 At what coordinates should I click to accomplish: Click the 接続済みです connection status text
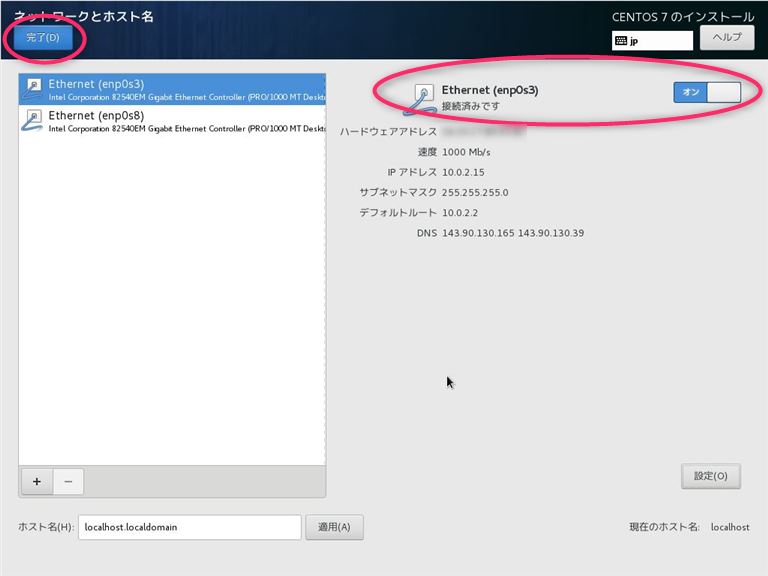470,106
